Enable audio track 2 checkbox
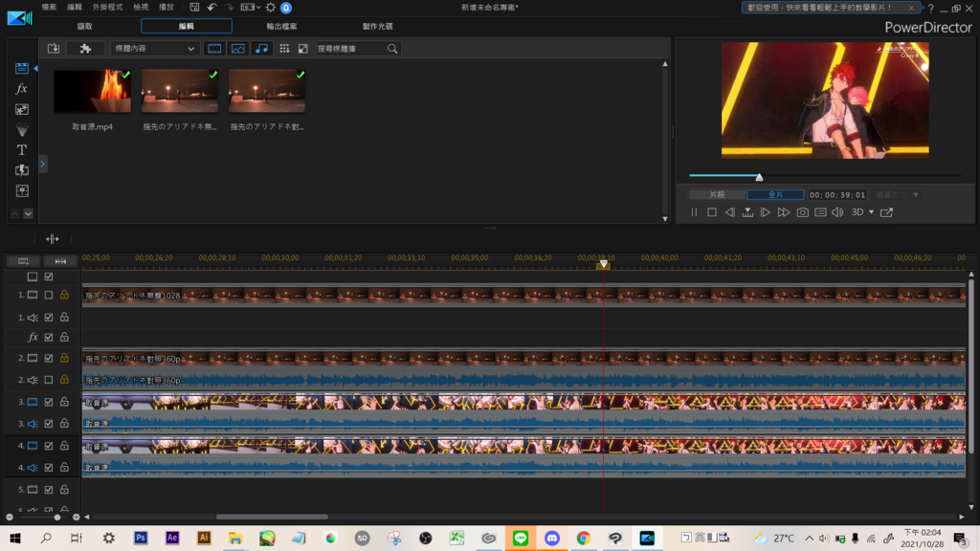 (49, 380)
